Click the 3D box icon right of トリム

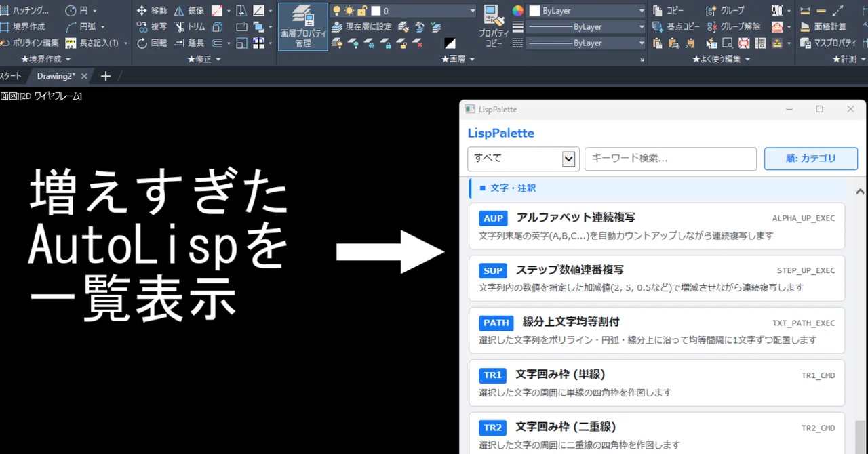[x=217, y=27]
